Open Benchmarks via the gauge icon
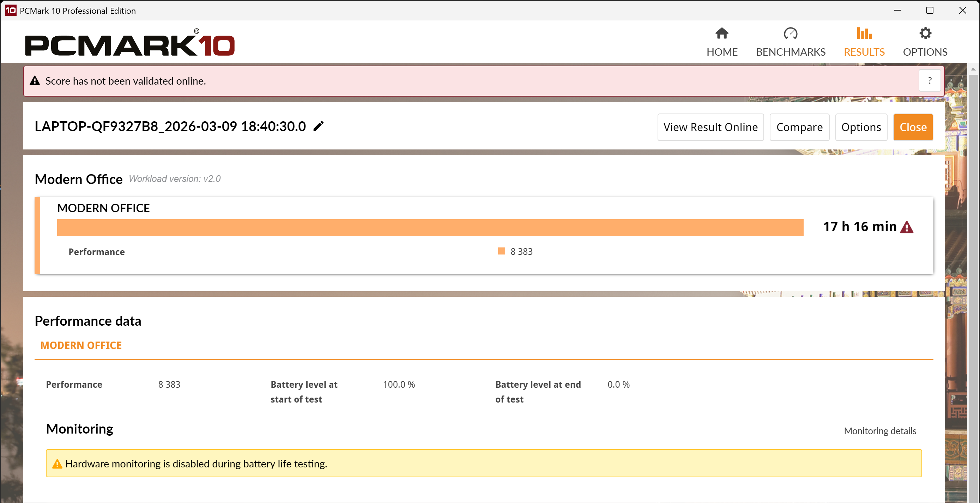 790,33
